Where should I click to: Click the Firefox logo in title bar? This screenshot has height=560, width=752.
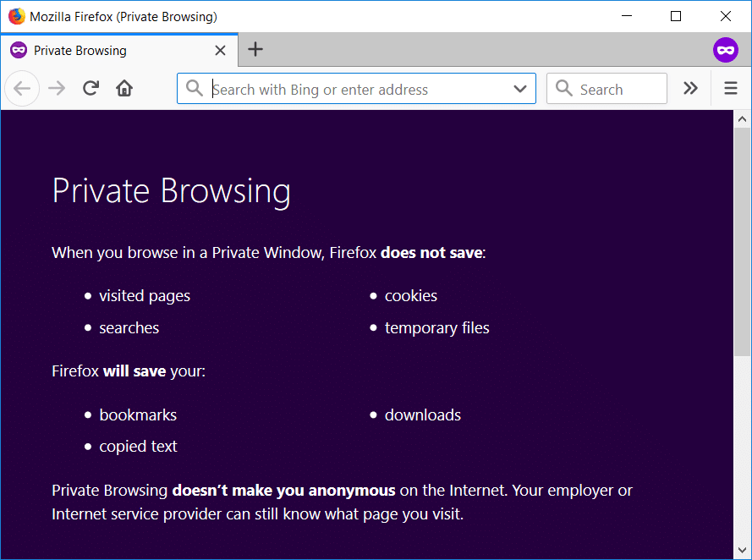pos(16,16)
